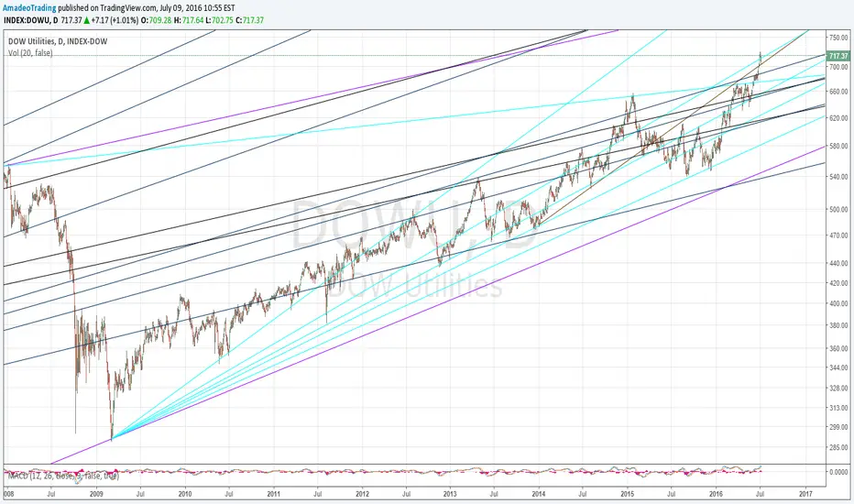This screenshot has width=854, height=504.
Task: Click the 2012 label on time axis
Action: point(362,494)
